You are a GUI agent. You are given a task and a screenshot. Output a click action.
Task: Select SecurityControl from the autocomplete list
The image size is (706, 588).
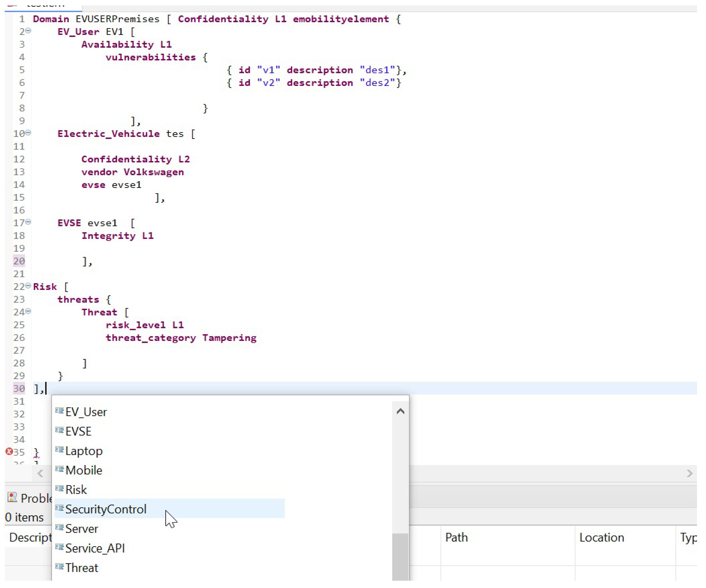(x=106, y=509)
